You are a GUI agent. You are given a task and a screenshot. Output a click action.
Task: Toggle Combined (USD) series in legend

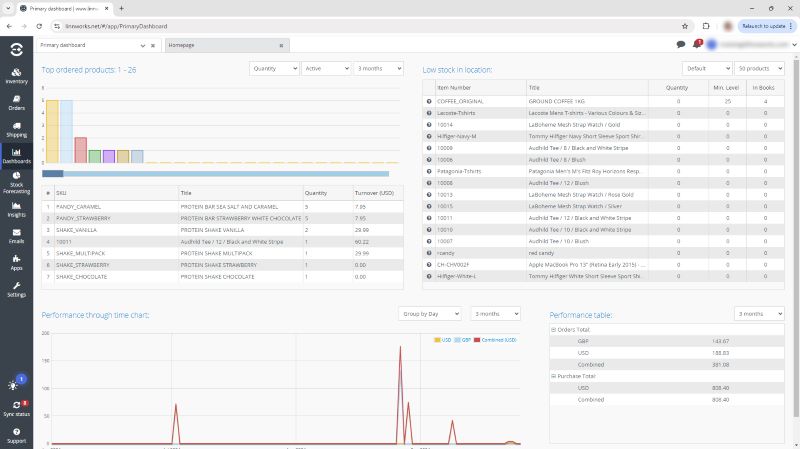495,340
